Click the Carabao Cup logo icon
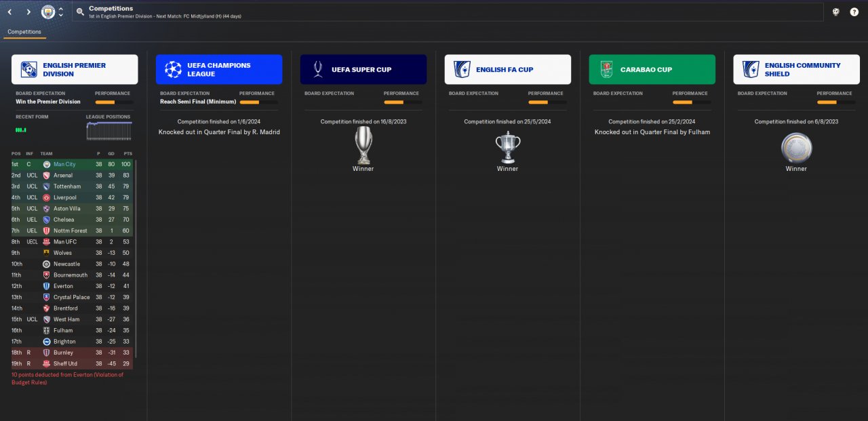This screenshot has height=421, width=868. tap(606, 69)
